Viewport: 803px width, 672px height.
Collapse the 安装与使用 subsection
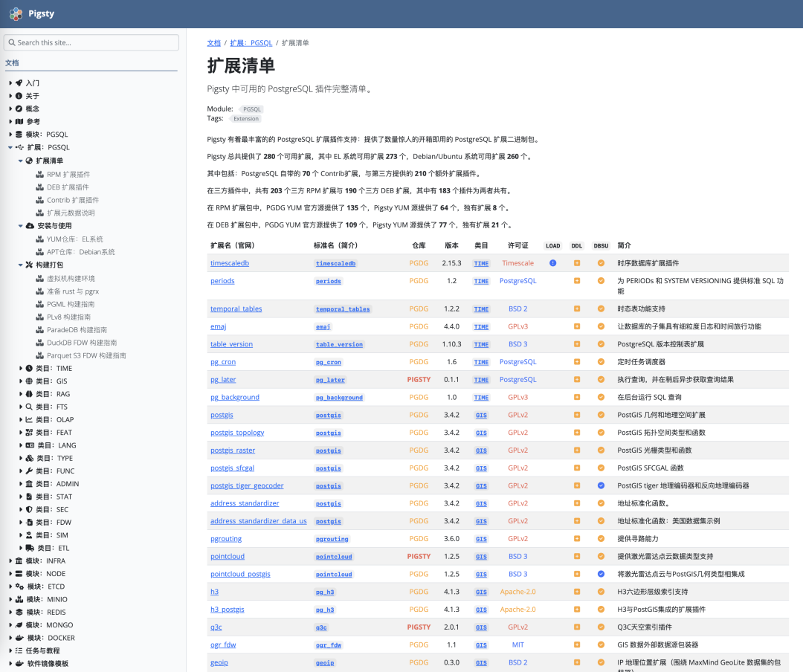point(21,226)
